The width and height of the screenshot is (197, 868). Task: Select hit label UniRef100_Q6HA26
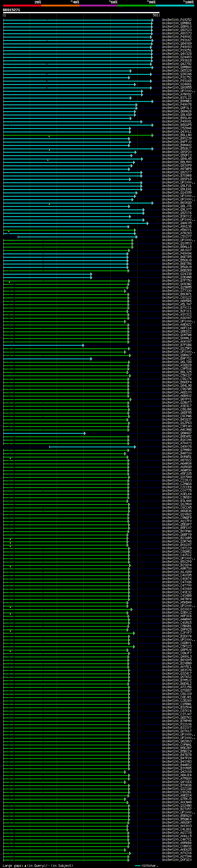click(177, 111)
